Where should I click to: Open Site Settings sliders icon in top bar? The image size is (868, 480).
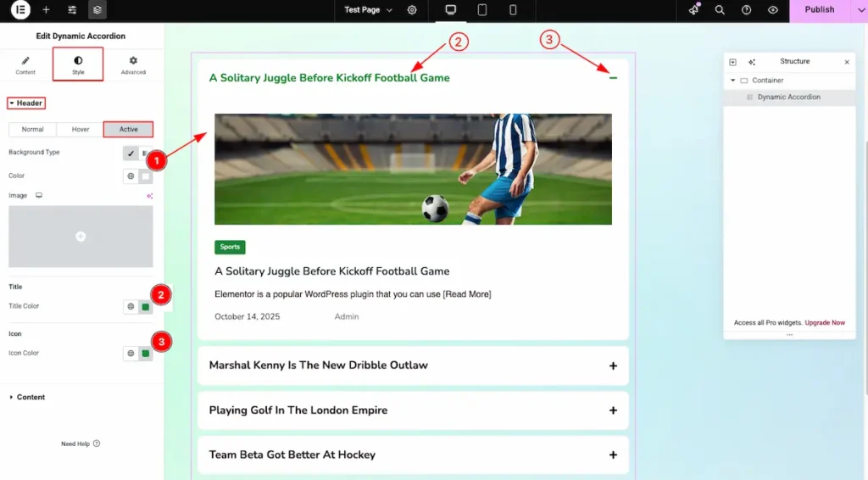[72, 10]
